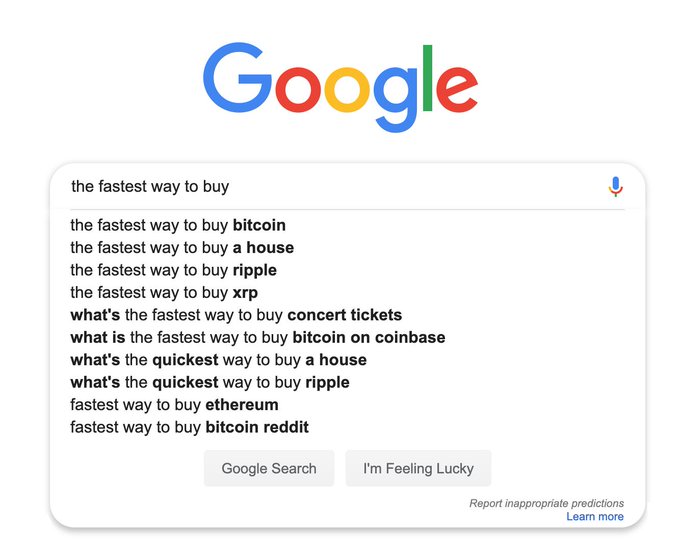Choose suggestion ending in 'a house' with fastest
The image size is (680, 555).
coord(182,248)
